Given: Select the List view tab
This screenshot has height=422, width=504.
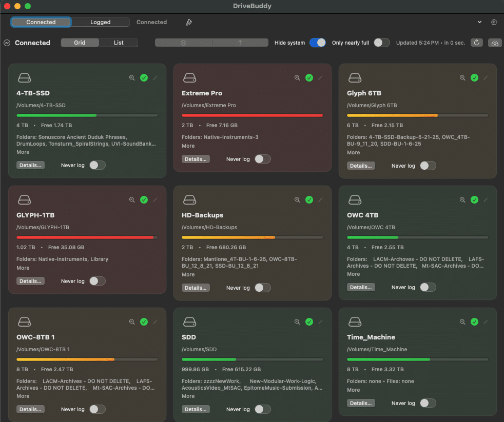Looking at the screenshot, I should [x=118, y=43].
